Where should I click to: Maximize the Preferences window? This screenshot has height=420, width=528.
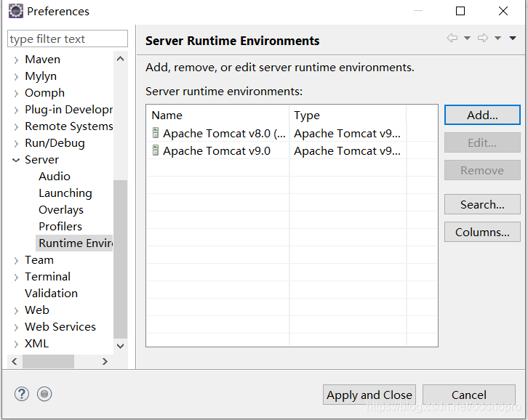tap(460, 11)
